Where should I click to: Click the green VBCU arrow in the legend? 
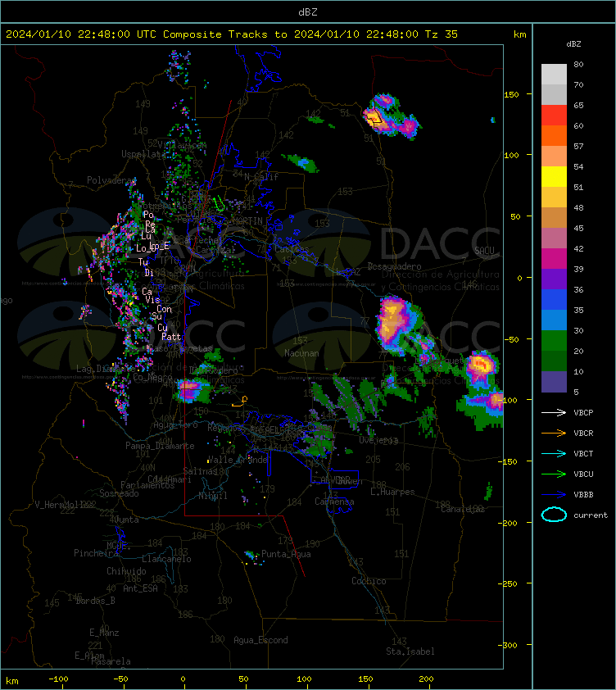point(554,474)
